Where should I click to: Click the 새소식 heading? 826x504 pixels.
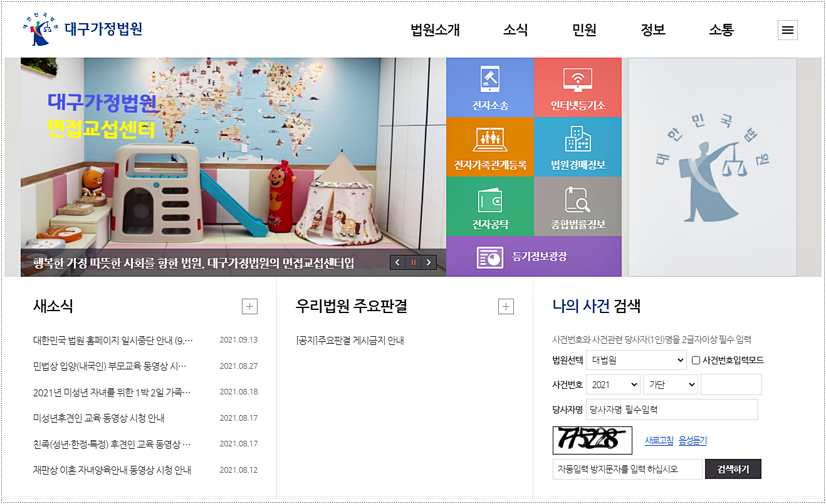coord(53,306)
